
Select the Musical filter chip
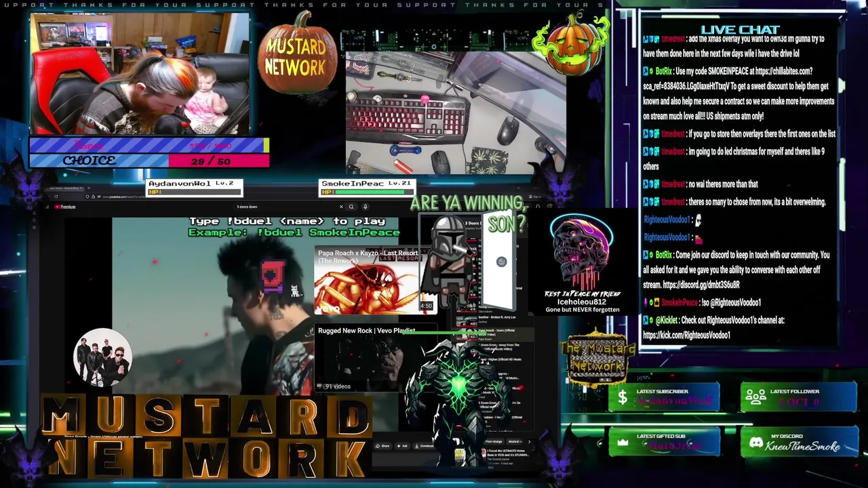515,442
